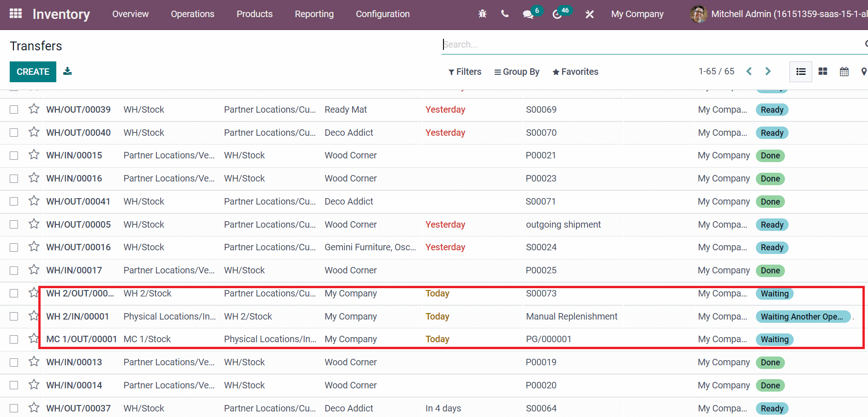
Task: Star the WH/OUT/00039 transfer
Action: (x=34, y=109)
